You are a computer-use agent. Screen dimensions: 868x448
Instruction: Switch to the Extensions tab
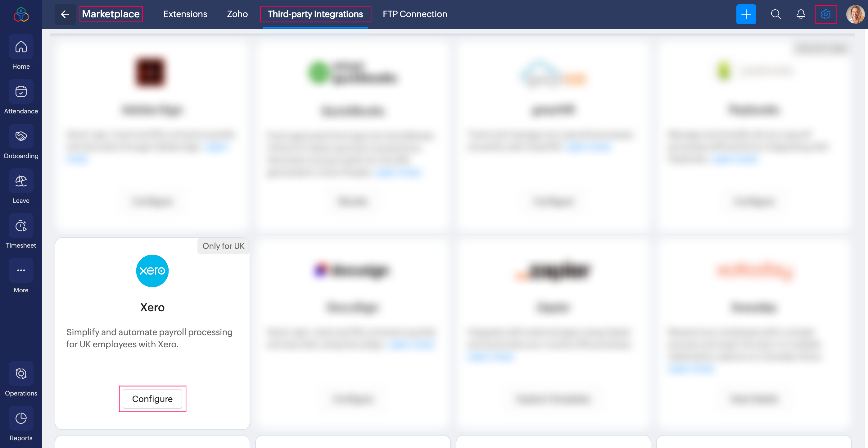coord(185,14)
